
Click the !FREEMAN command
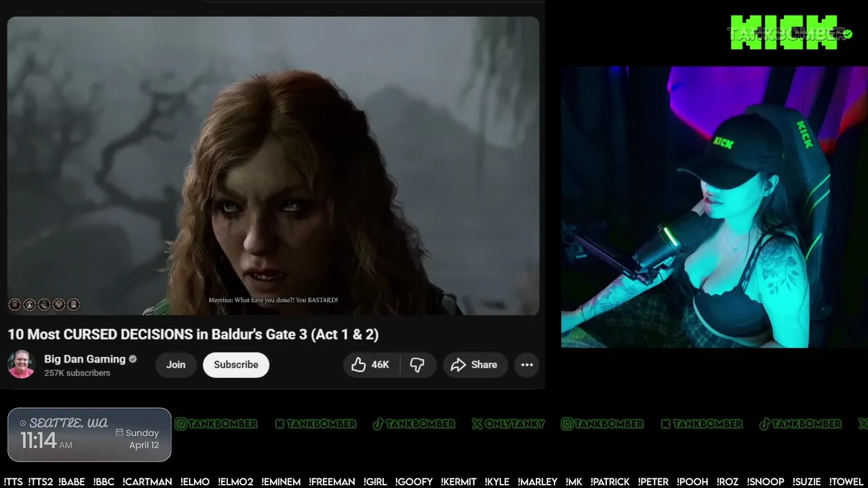pyautogui.click(x=332, y=482)
